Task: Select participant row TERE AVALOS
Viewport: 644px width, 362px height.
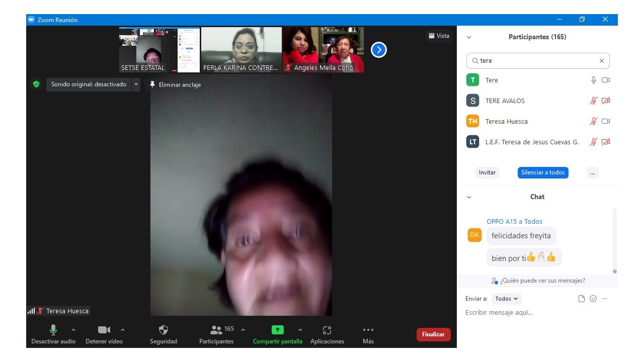Action: click(537, 101)
